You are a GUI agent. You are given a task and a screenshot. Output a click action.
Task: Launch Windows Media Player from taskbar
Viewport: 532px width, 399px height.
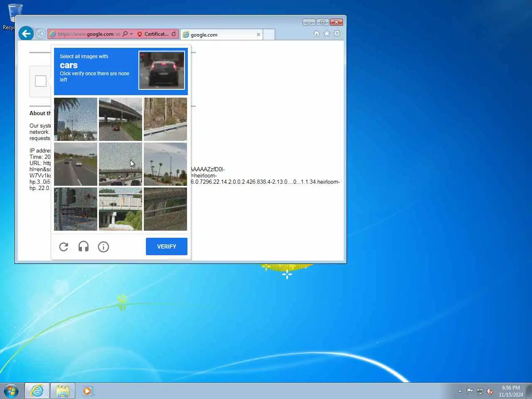88,391
